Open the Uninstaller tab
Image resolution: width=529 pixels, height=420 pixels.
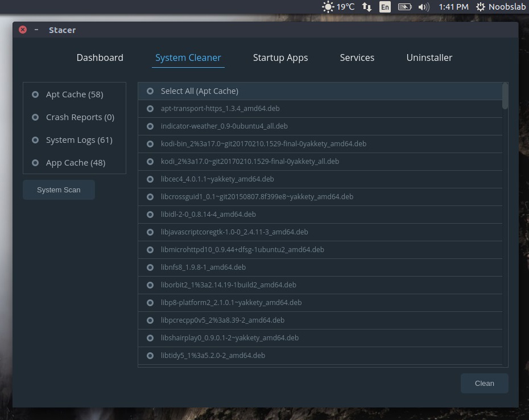pos(429,57)
